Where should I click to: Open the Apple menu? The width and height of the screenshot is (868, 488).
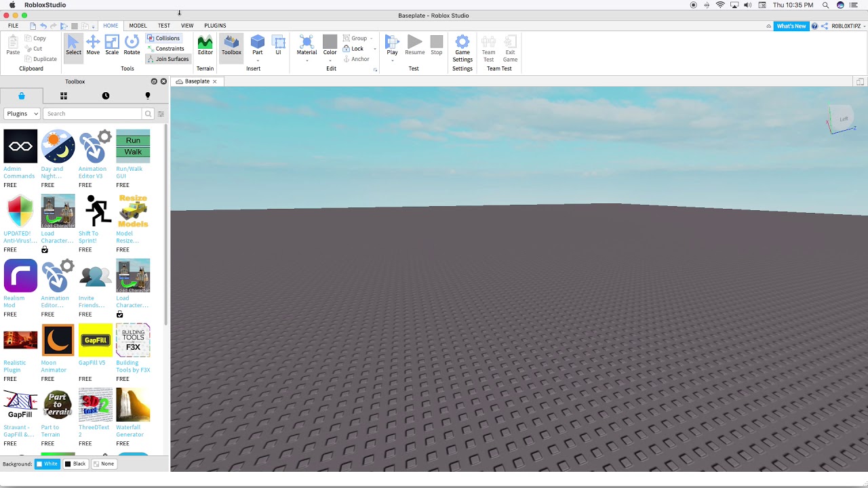tap(12, 5)
